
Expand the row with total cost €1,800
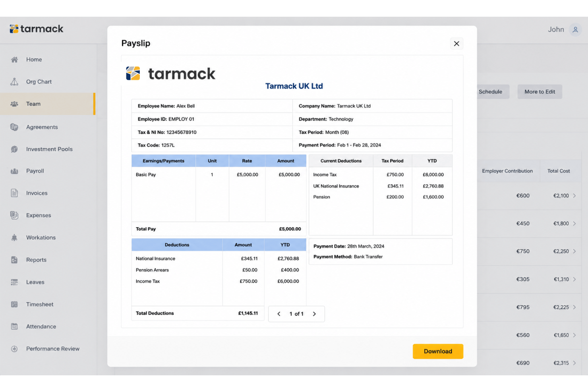574,224
